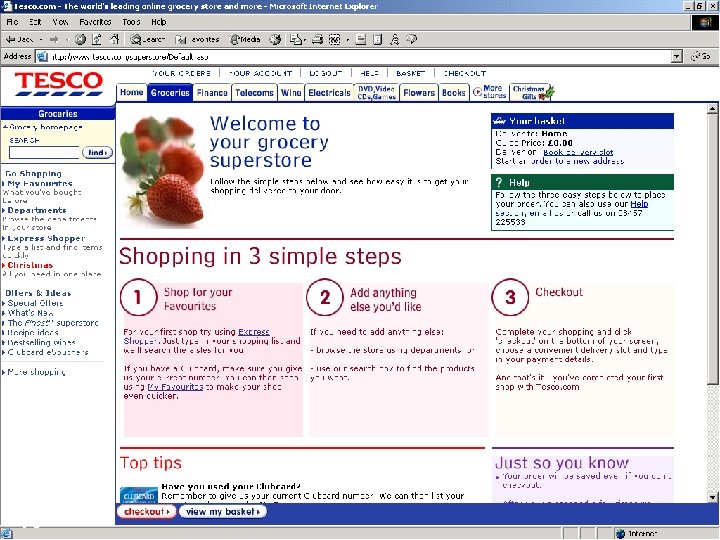The image size is (720, 540).
Task: Expand the More shopping sidebar item
Action: click(x=36, y=372)
